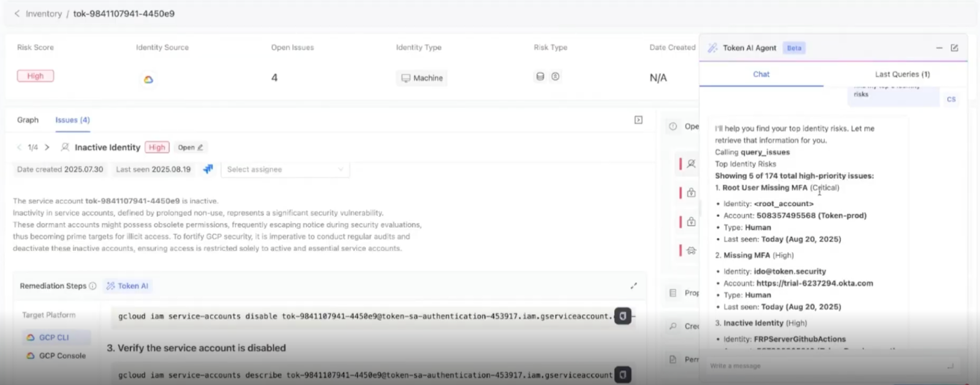This screenshot has width=980, height=385.
Task: Select the GCP Console target platform
Action: point(56,356)
